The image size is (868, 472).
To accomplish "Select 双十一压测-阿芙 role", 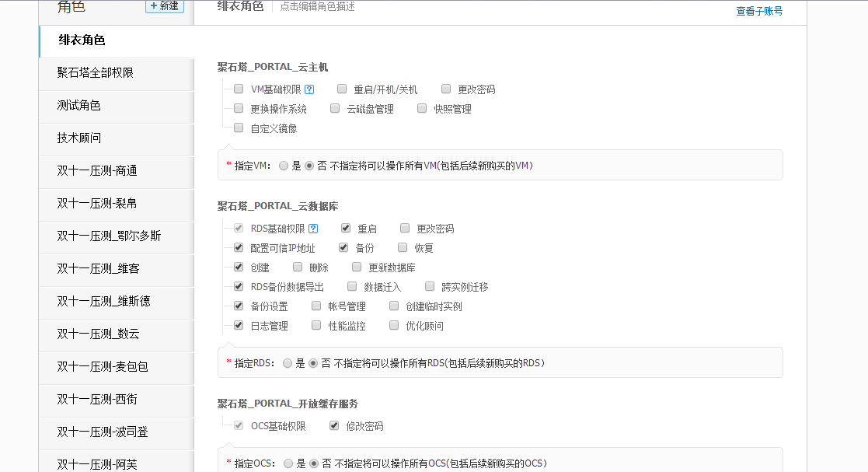I will tap(117, 461).
